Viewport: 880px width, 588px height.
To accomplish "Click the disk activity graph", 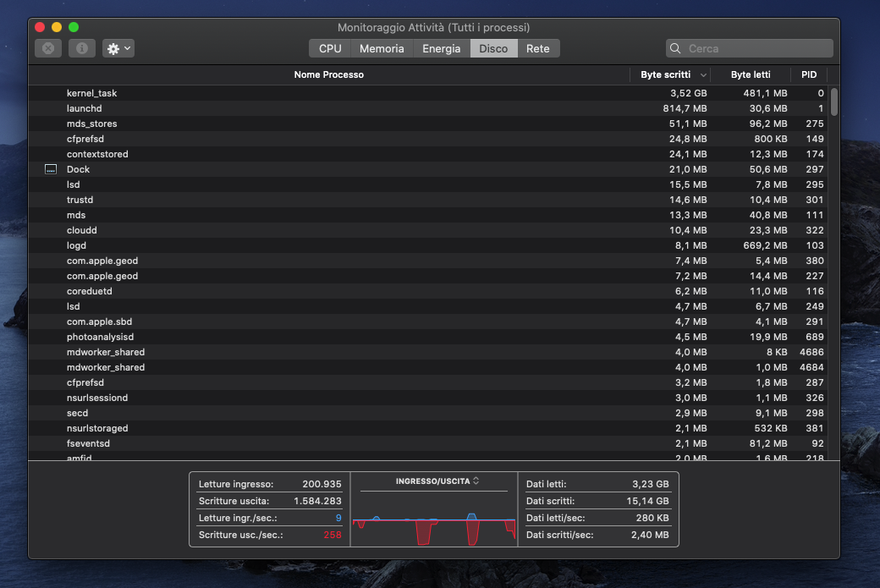I will pos(434,519).
